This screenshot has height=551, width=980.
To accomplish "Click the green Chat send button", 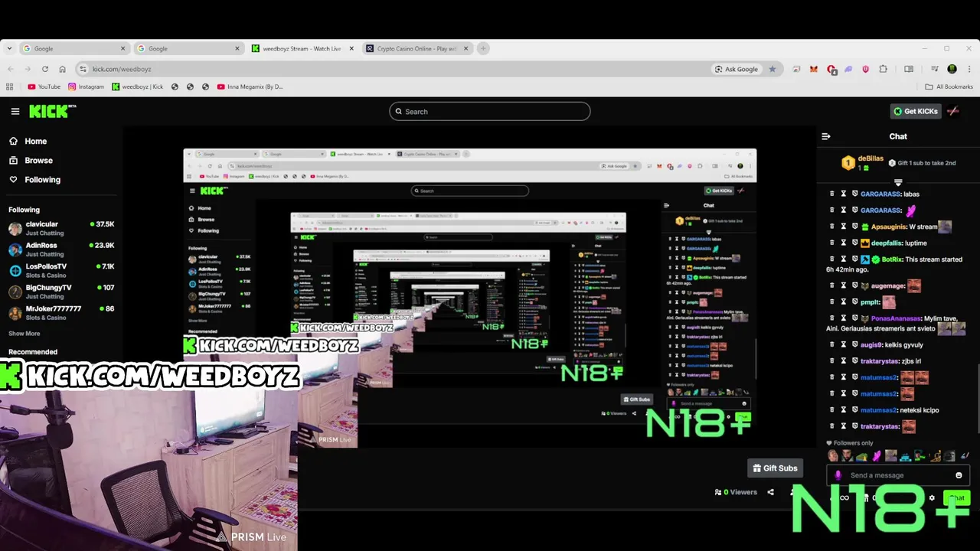I will click(957, 498).
